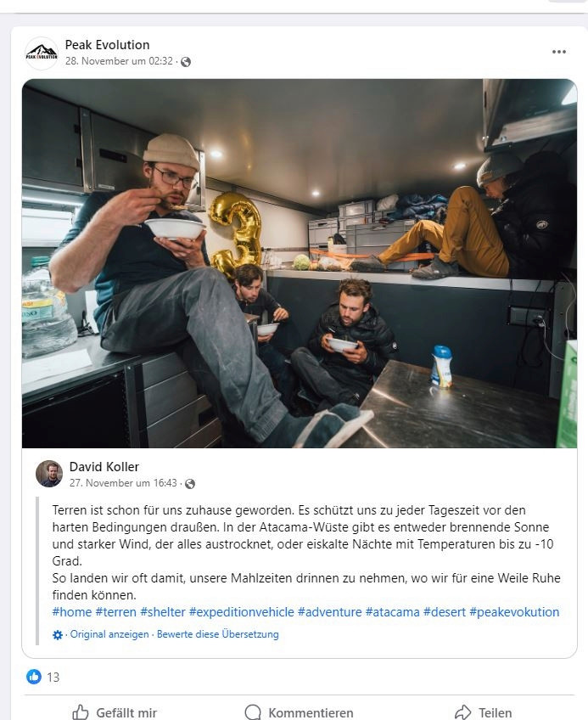Click the globe privacy icon beside 02:32

pyautogui.click(x=186, y=61)
